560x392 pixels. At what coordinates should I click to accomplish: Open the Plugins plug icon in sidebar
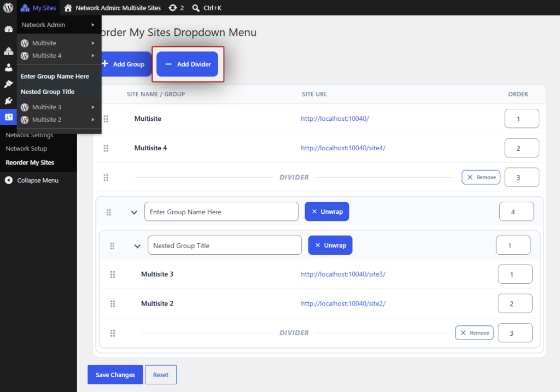tap(9, 101)
